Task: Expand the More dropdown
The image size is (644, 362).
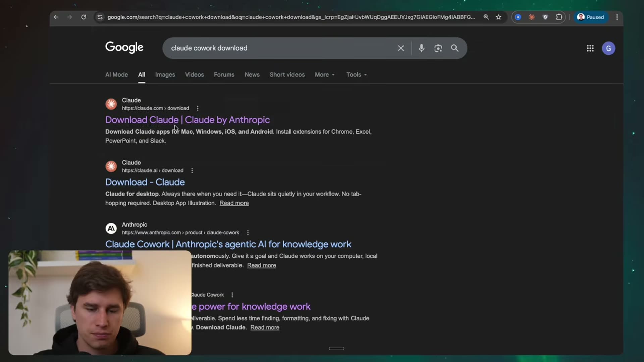Action: pyautogui.click(x=325, y=75)
